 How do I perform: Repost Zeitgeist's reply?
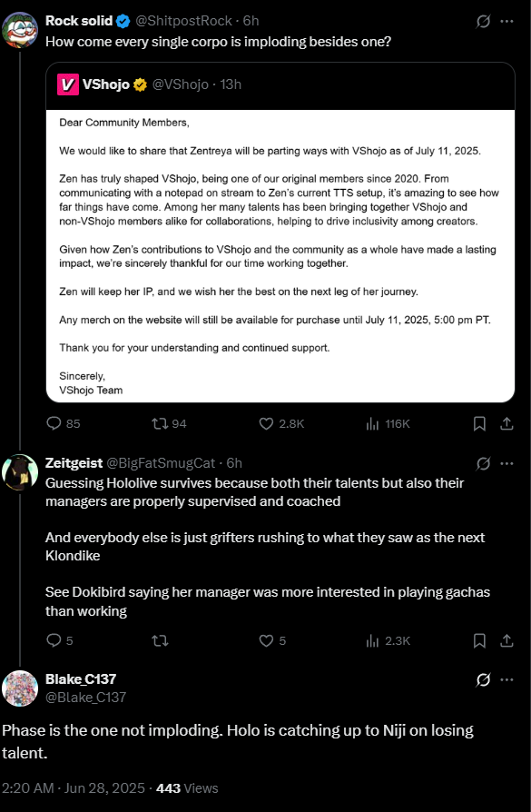click(x=160, y=640)
